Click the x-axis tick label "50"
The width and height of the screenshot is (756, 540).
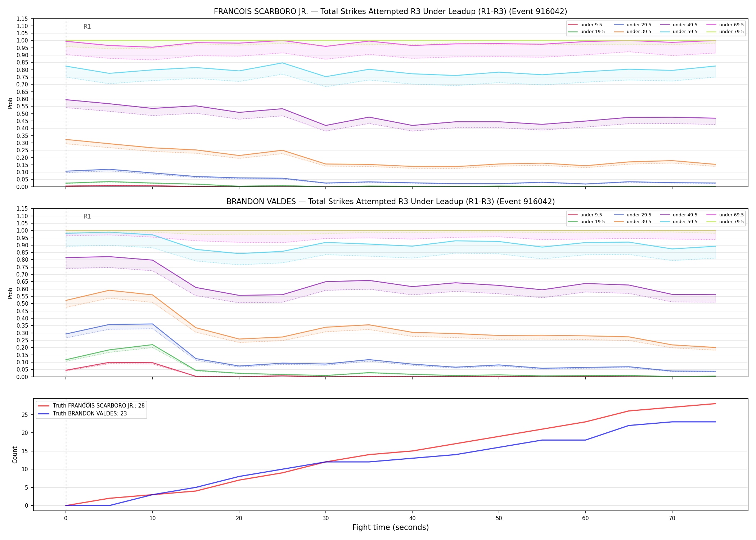click(499, 518)
